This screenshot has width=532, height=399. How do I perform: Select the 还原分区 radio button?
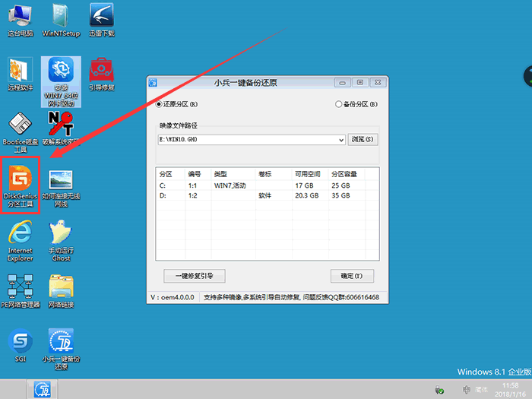click(x=160, y=104)
